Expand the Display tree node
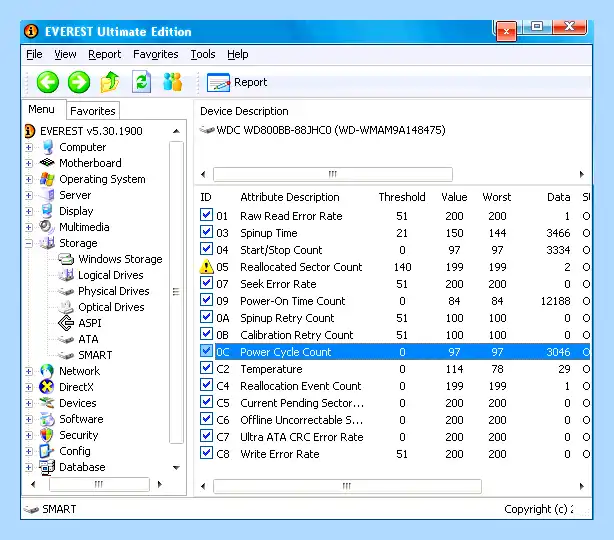Image resolution: width=614 pixels, height=540 pixels. click(29, 211)
